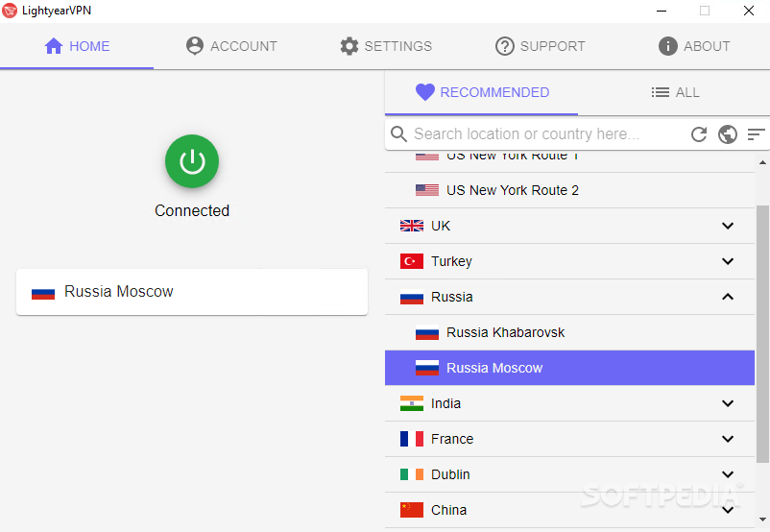Open the sort options icon
770x532 pixels.
tap(756, 134)
